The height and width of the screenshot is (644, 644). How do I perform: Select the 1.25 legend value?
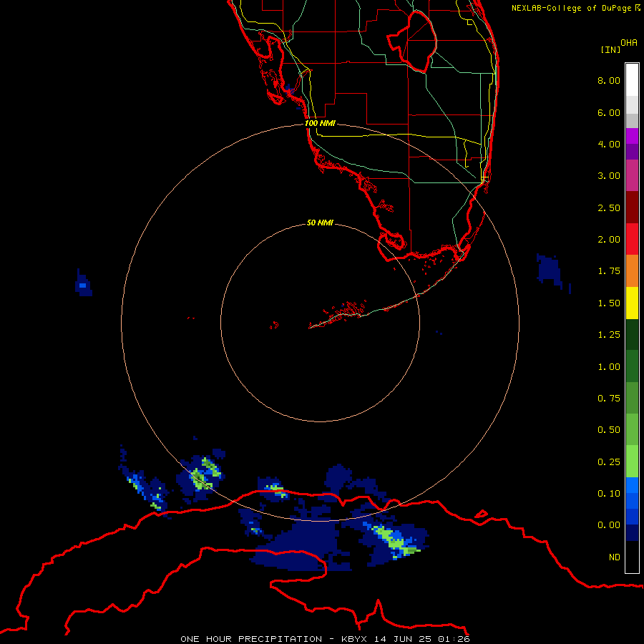tap(609, 335)
